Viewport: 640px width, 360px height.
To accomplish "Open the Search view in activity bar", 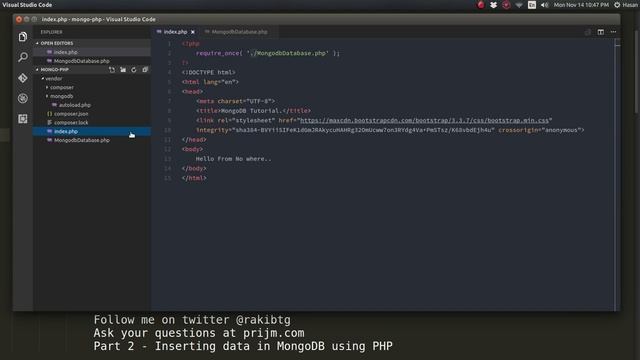I will click(23, 57).
